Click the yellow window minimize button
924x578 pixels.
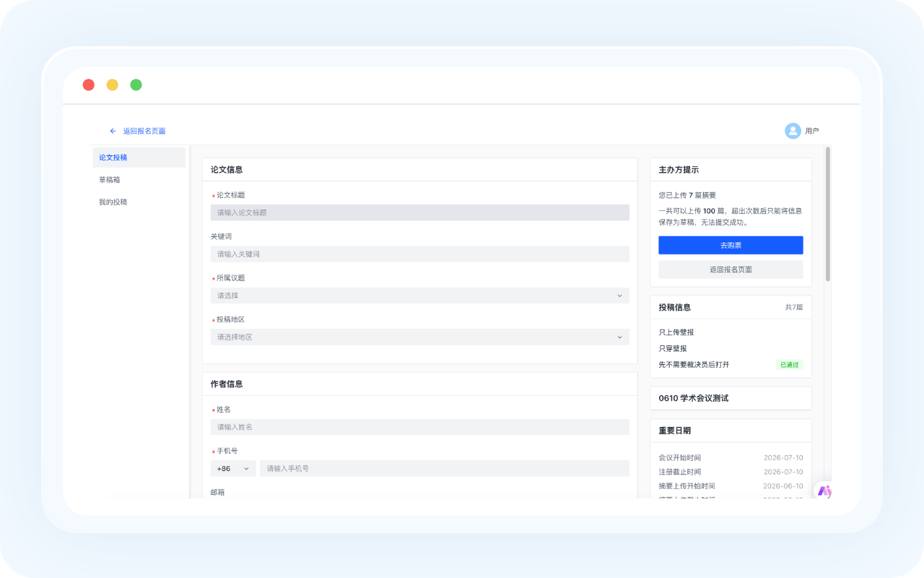pyautogui.click(x=113, y=85)
